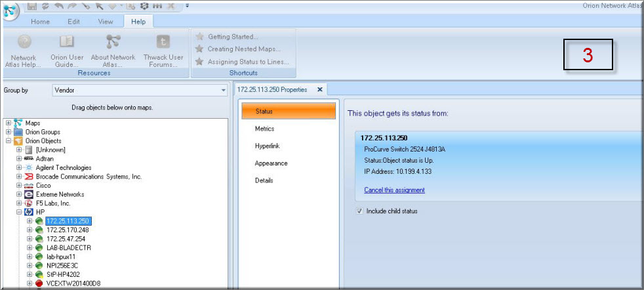Click the IP Address: 10.199.4.133 text
644x290 pixels.
point(397,171)
